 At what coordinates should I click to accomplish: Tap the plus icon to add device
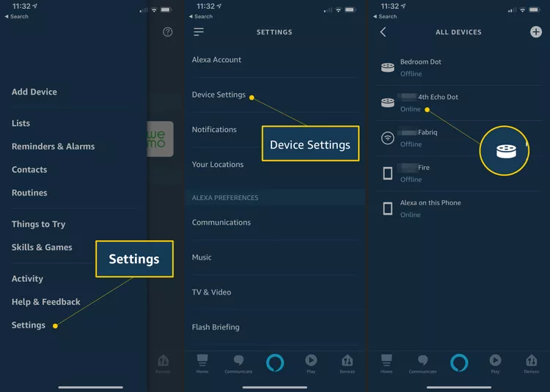pyautogui.click(x=535, y=32)
